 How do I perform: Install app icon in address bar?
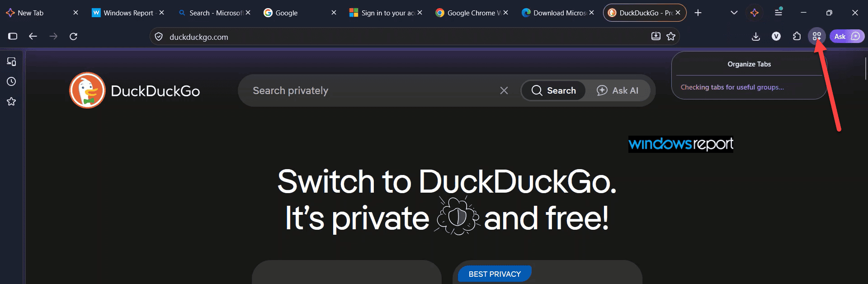656,36
